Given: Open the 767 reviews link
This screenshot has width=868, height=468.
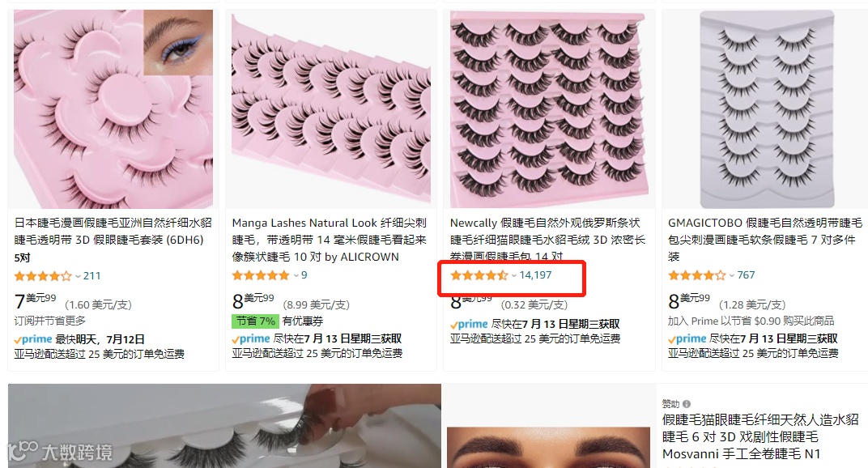Looking at the screenshot, I should pyautogui.click(x=746, y=275).
